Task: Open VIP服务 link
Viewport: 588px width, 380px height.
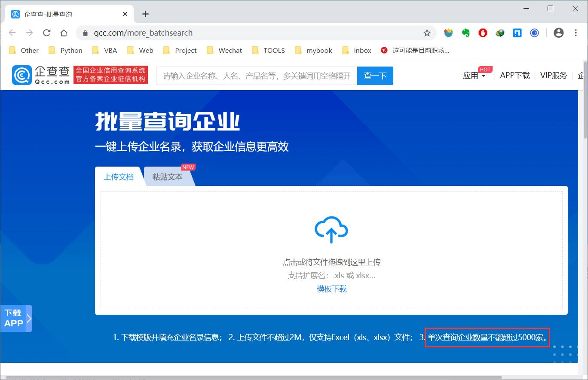Action: click(554, 76)
